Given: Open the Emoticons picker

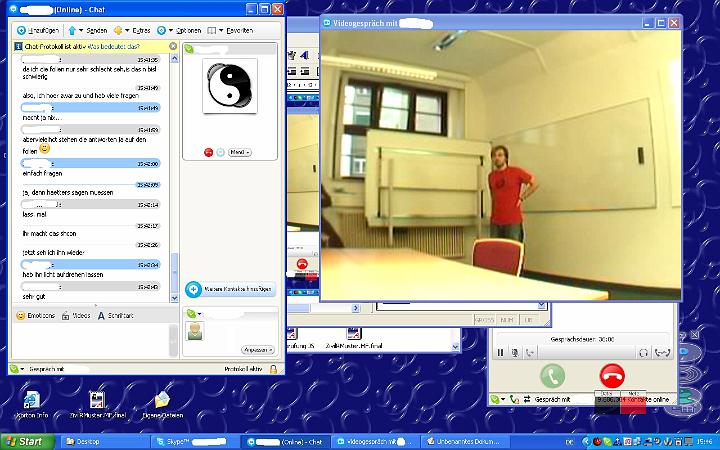Looking at the screenshot, I should (35, 316).
